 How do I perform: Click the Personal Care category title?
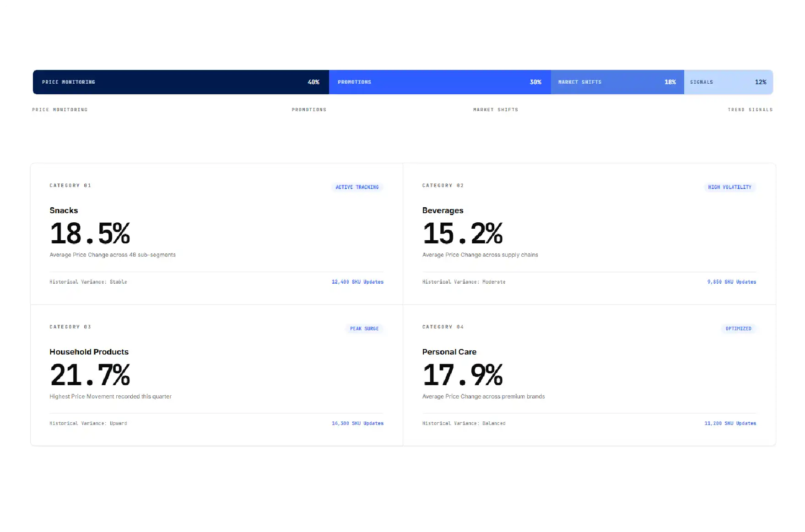tap(449, 352)
